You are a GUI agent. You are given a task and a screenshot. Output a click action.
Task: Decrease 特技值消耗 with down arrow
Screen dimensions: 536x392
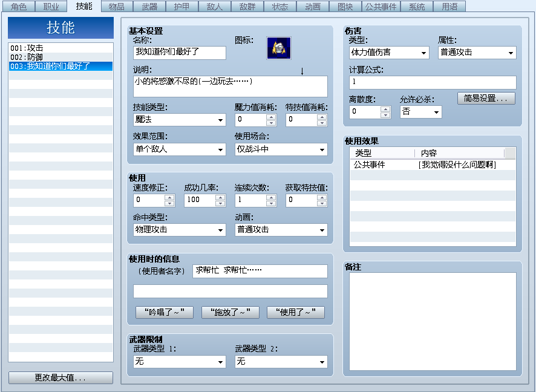pos(322,123)
